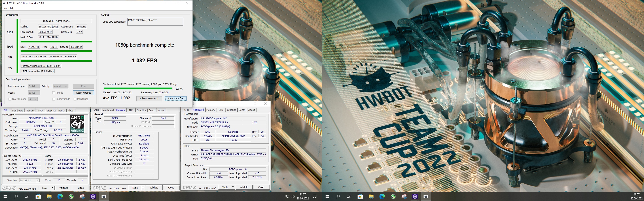Screen dimensions: 644x201
Task: Click HWBOT x265 window title bar icon
Action: [x=4, y=3]
